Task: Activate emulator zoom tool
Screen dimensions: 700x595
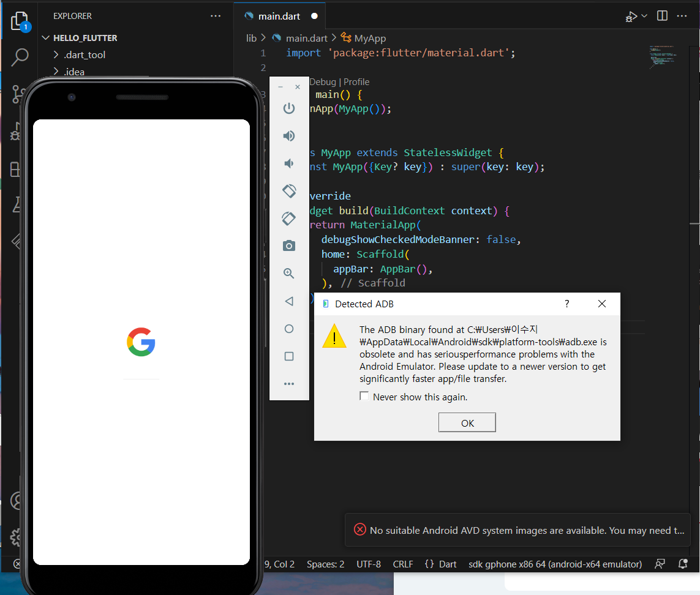Action: 289,274
